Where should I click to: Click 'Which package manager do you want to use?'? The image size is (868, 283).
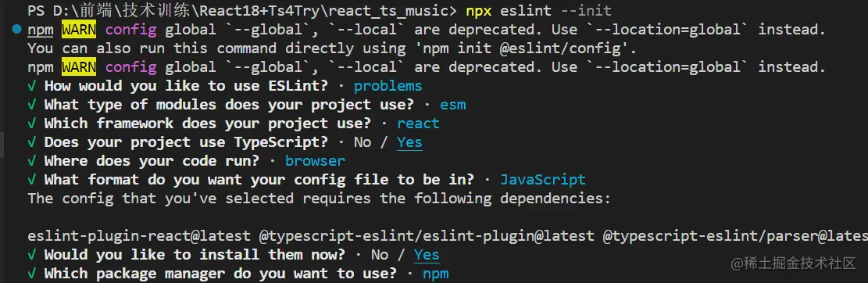220,274
